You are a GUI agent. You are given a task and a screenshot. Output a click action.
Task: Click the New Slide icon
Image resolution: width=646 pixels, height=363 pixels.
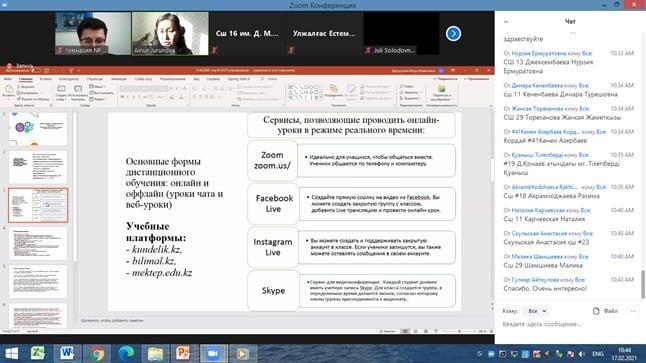point(61,89)
